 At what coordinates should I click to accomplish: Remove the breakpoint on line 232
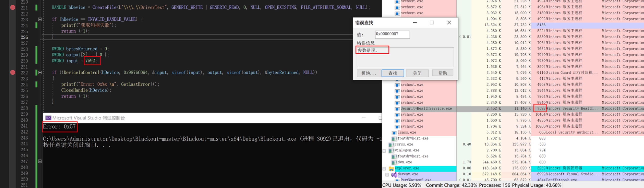[x=12, y=73]
